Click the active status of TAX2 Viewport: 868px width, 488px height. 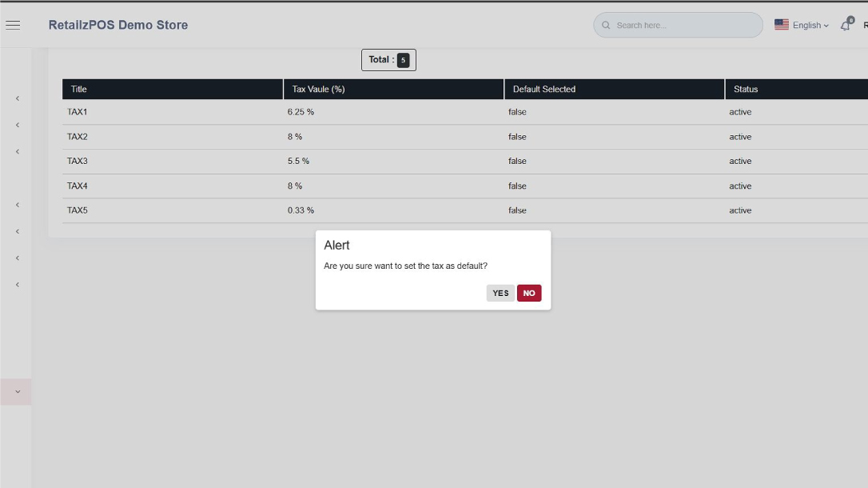click(740, 137)
